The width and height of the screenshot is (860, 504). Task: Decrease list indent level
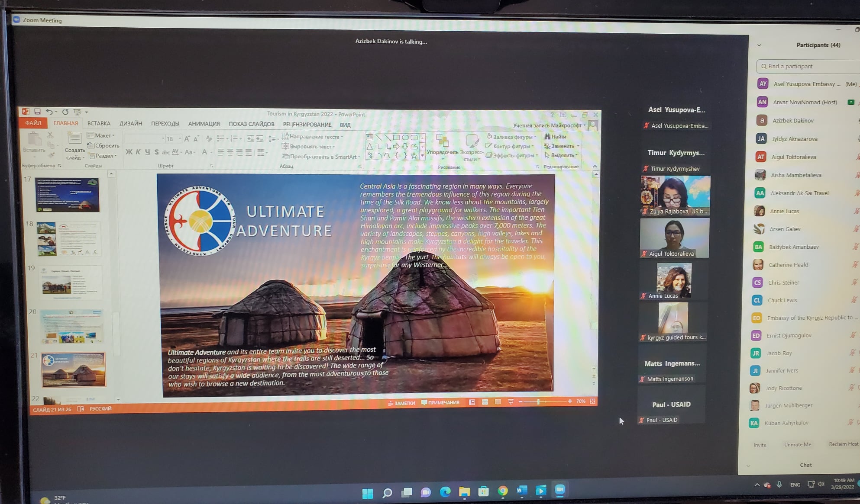tap(250, 139)
